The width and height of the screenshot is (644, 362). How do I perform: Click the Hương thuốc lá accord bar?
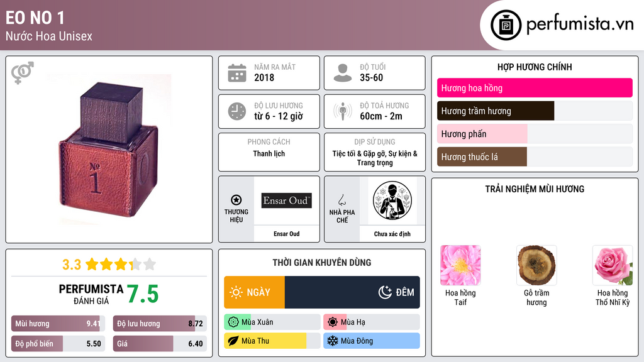pos(535,156)
